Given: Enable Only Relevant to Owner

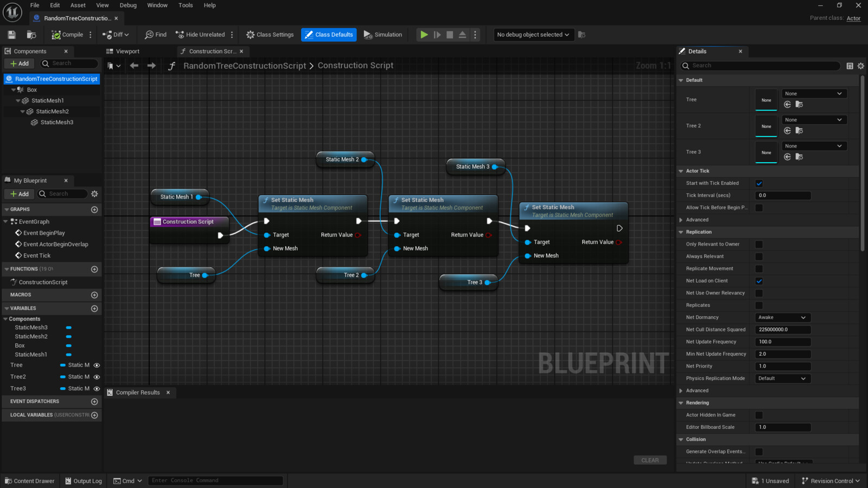Looking at the screenshot, I should pos(759,245).
